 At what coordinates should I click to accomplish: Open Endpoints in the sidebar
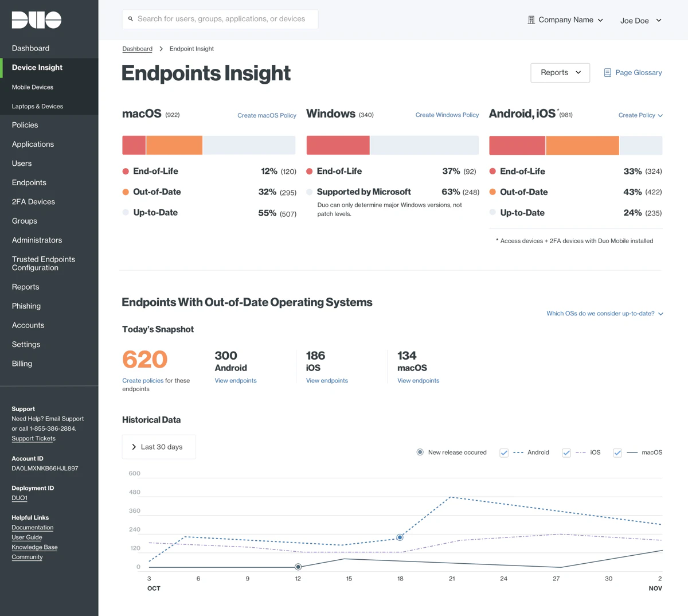pyautogui.click(x=29, y=182)
